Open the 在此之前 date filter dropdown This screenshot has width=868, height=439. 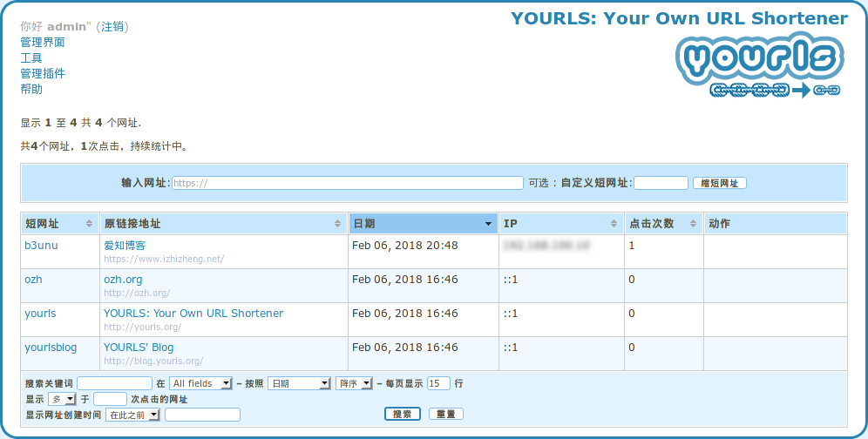[132, 415]
